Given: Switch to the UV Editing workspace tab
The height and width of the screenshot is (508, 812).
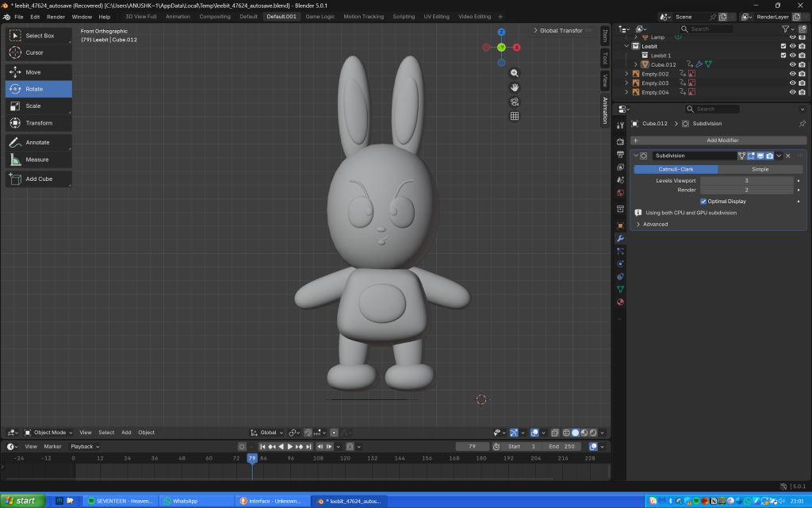Looking at the screenshot, I should 436,17.
